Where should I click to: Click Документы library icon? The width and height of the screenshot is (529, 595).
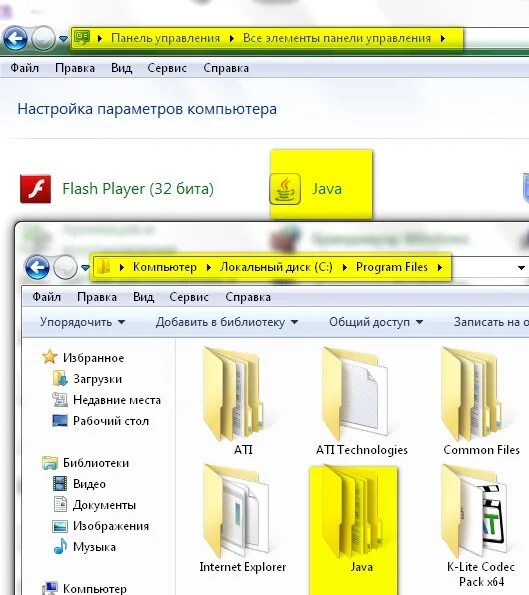pos(60,504)
